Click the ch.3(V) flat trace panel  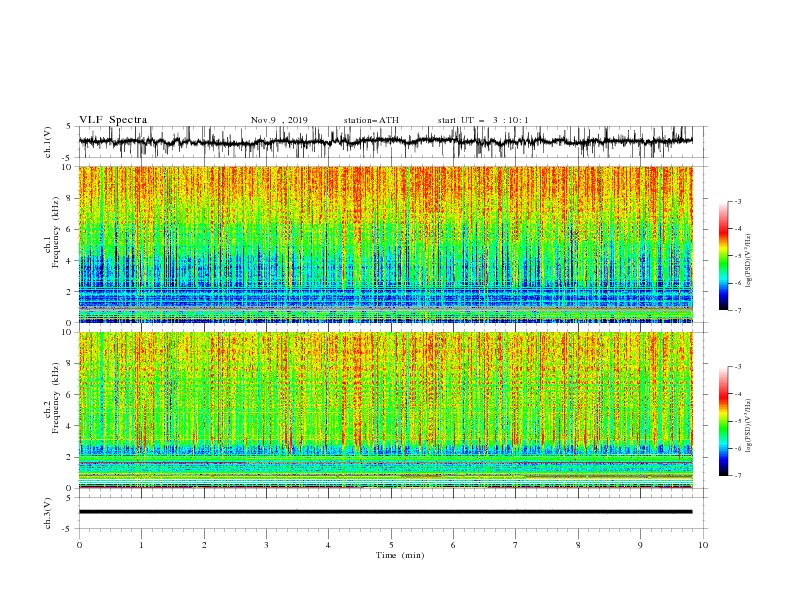tap(393, 513)
